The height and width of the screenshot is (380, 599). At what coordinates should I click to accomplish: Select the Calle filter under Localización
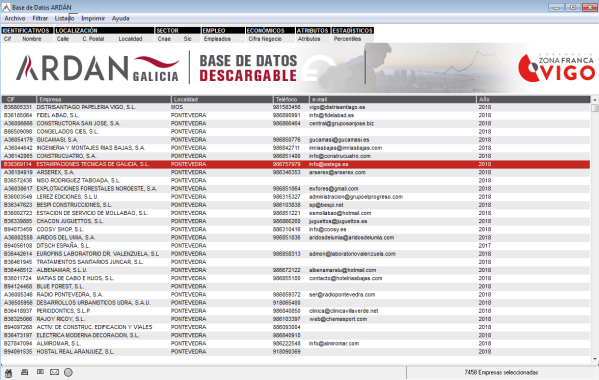tap(63, 39)
